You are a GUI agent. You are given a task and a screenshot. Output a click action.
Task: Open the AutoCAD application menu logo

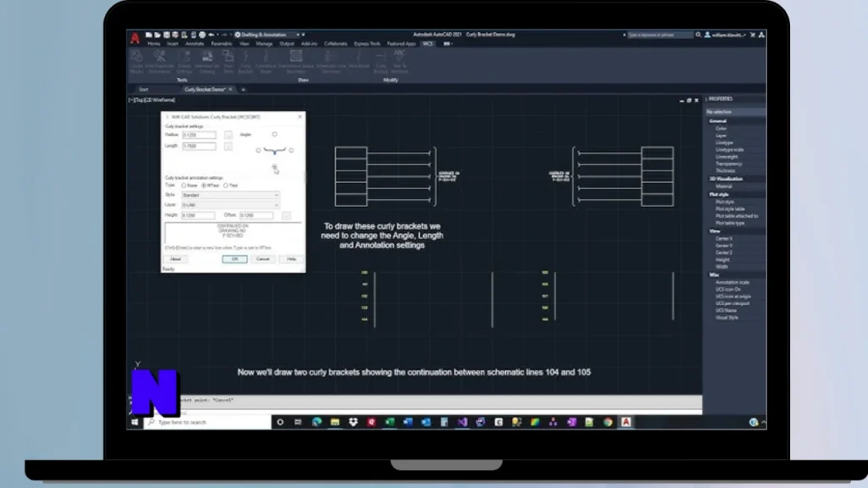[135, 37]
